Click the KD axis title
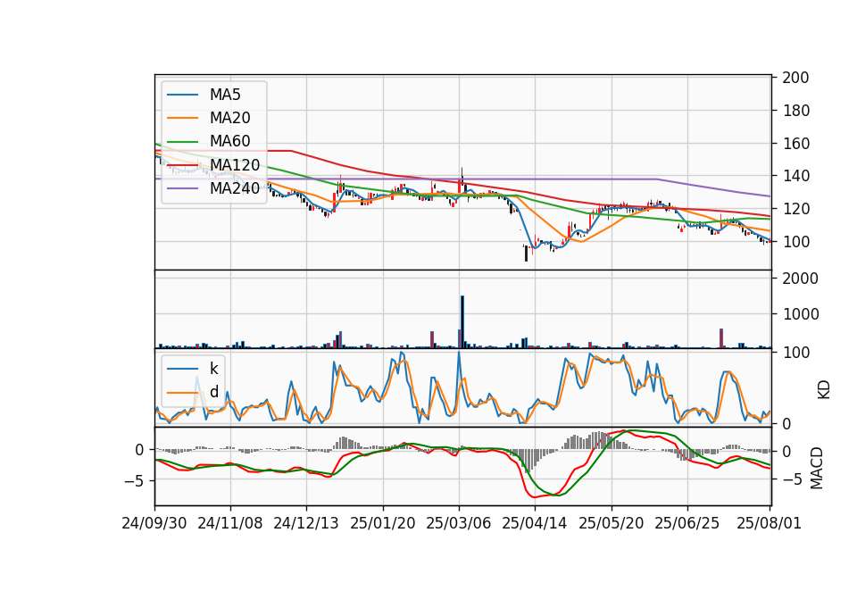The width and height of the screenshot is (857, 616). [824, 389]
